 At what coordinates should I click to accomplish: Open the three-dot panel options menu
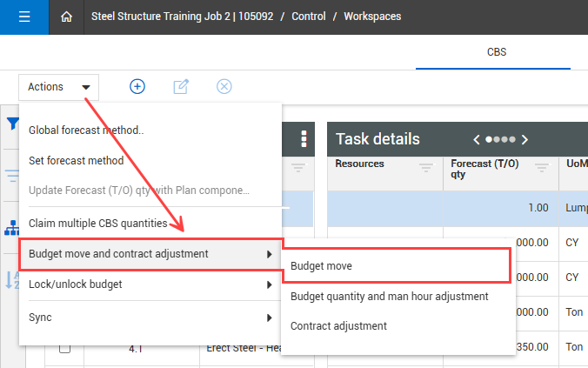[x=304, y=139]
